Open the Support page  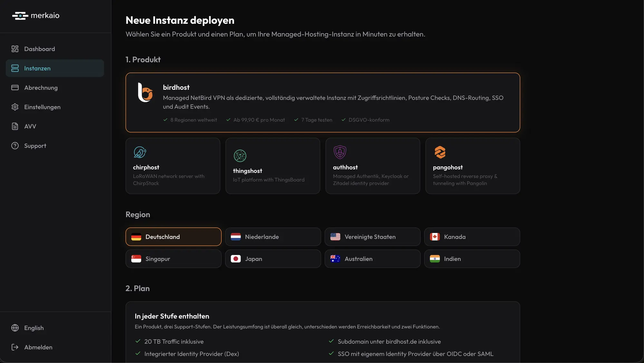pyautogui.click(x=55, y=145)
